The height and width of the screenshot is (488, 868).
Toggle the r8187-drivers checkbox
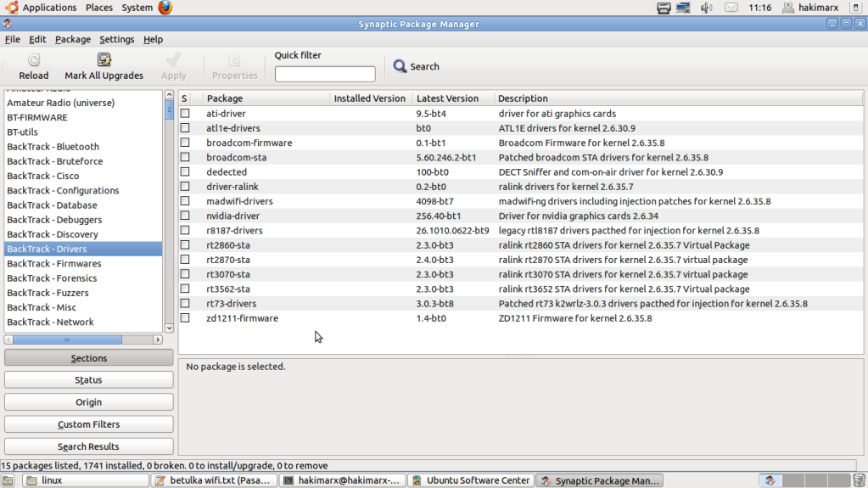click(x=185, y=231)
